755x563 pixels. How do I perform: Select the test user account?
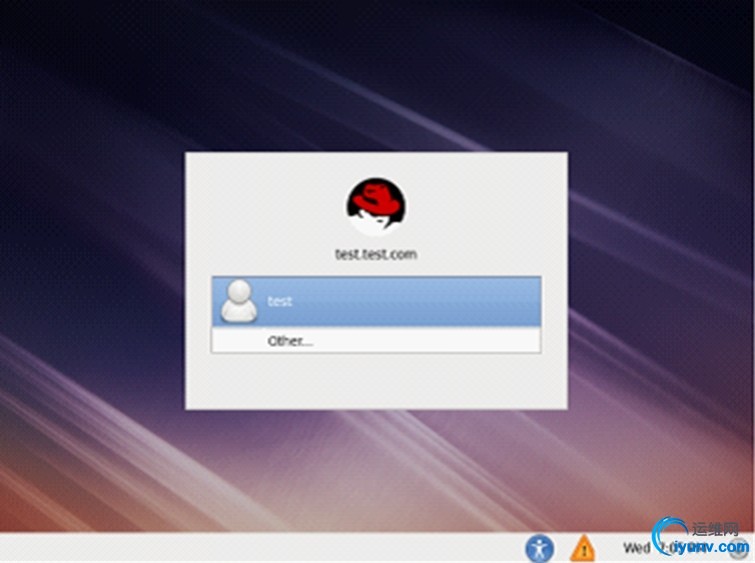(376, 301)
